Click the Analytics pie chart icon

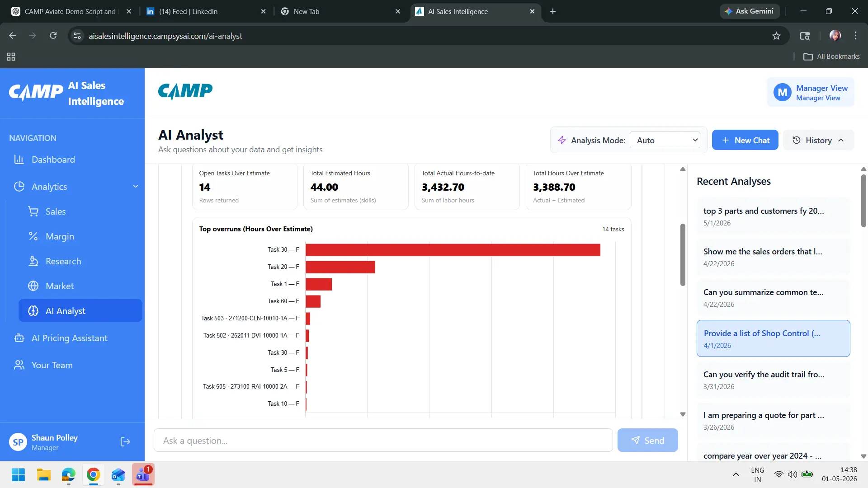[19, 187]
